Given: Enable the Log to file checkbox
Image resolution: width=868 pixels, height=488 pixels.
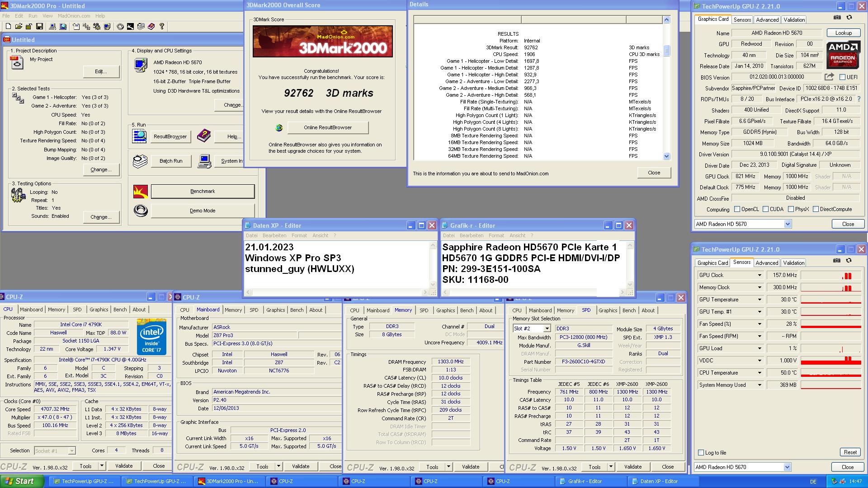Looking at the screenshot, I should [701, 453].
